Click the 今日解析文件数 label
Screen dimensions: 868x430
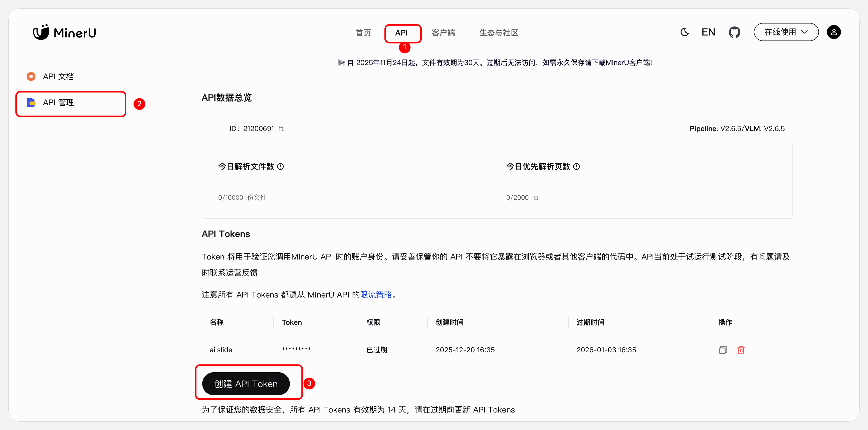click(x=246, y=166)
